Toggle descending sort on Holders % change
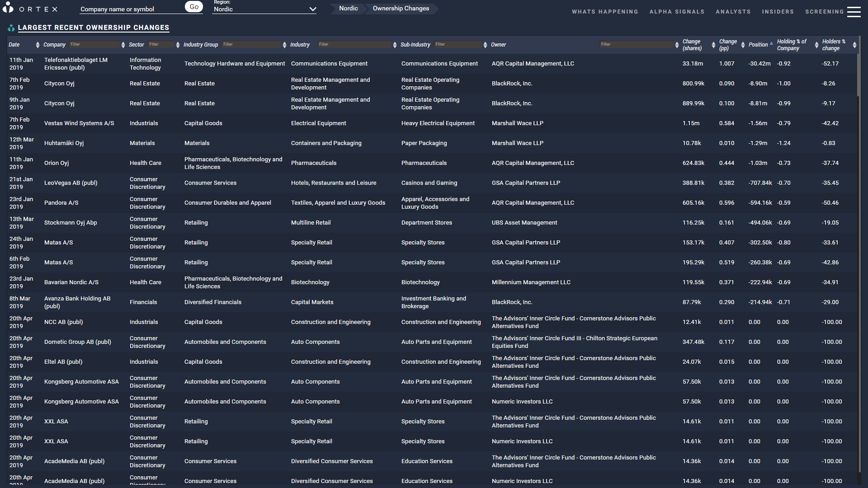The height and width of the screenshot is (488, 868). pos(854,45)
